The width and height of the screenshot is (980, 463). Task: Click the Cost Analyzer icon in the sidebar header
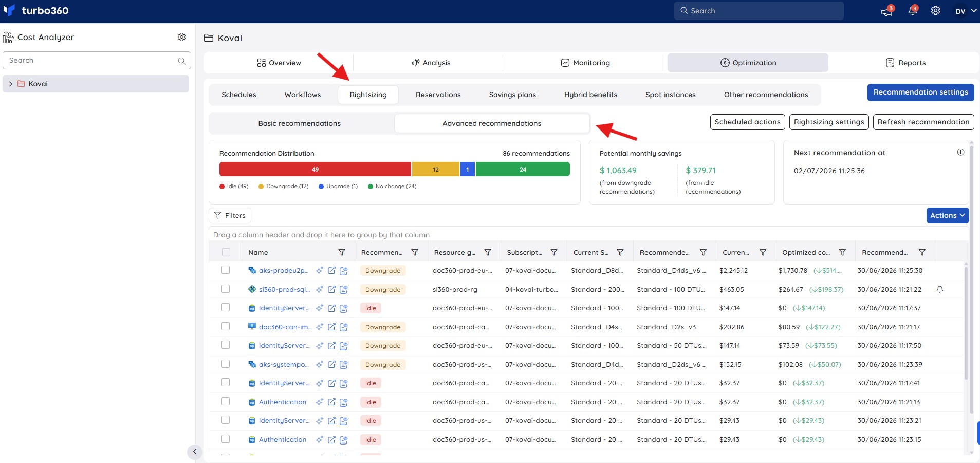8,37
